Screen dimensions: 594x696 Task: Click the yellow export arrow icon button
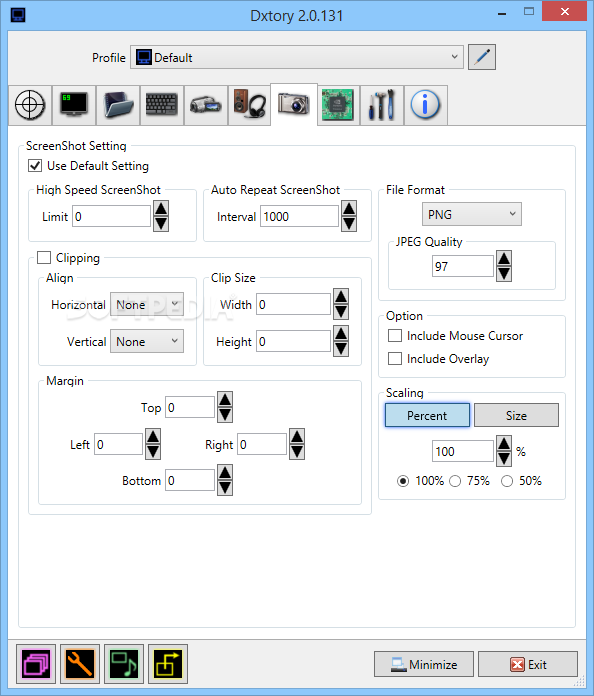[x=168, y=664]
